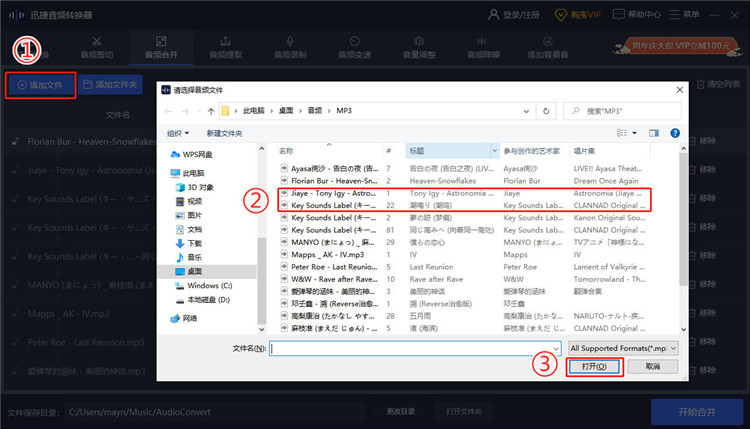Click the 取消 cancel button
Screen dimensions: 750x429
(652, 366)
